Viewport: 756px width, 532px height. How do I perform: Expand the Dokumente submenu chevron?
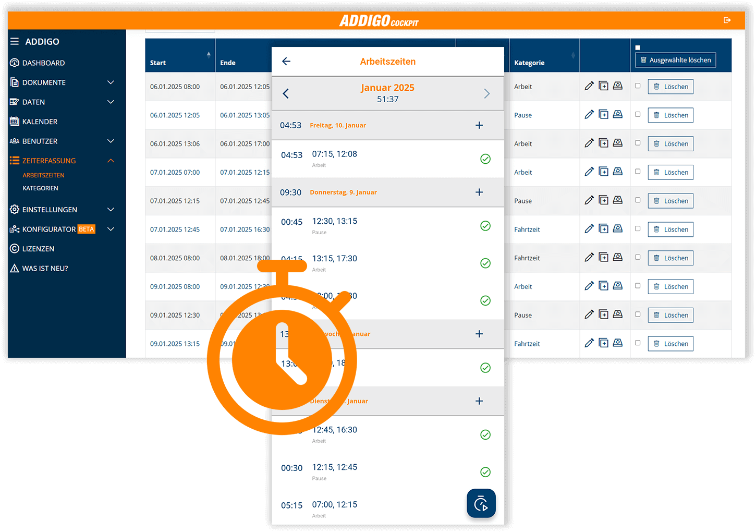pyautogui.click(x=111, y=82)
